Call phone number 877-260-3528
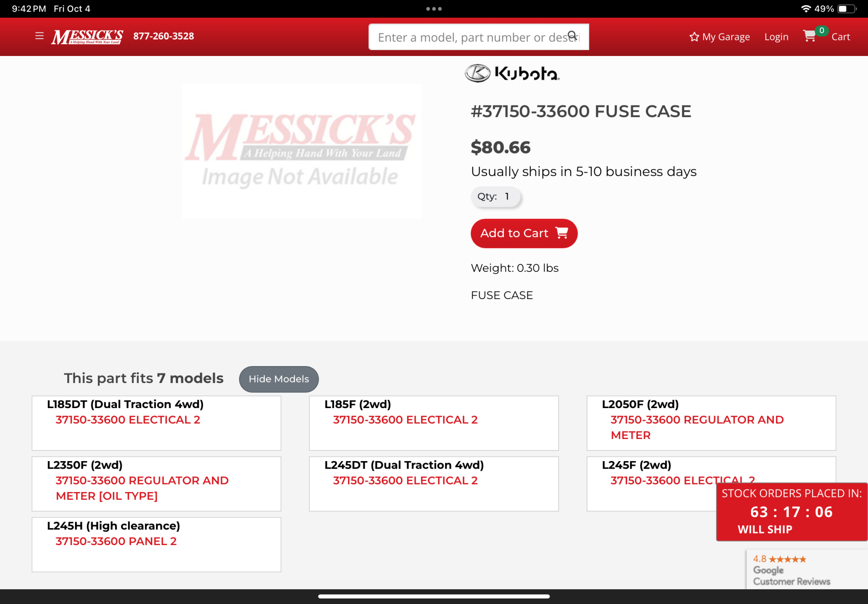The width and height of the screenshot is (868, 604). 164,36
